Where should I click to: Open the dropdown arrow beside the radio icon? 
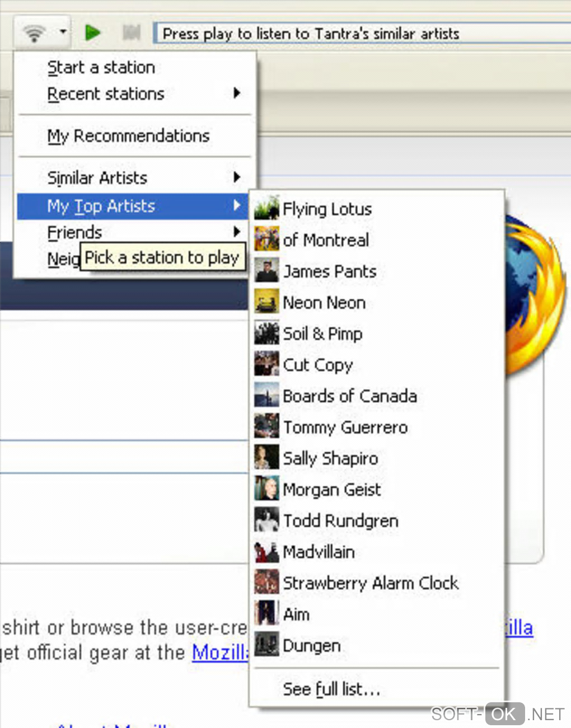click(x=63, y=31)
